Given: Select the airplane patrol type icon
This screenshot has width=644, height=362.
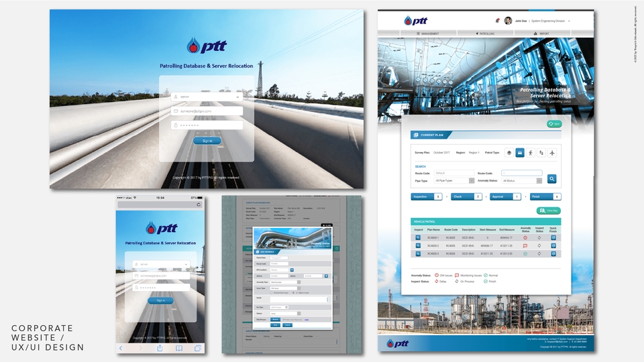Looking at the screenshot, I should coord(552,153).
